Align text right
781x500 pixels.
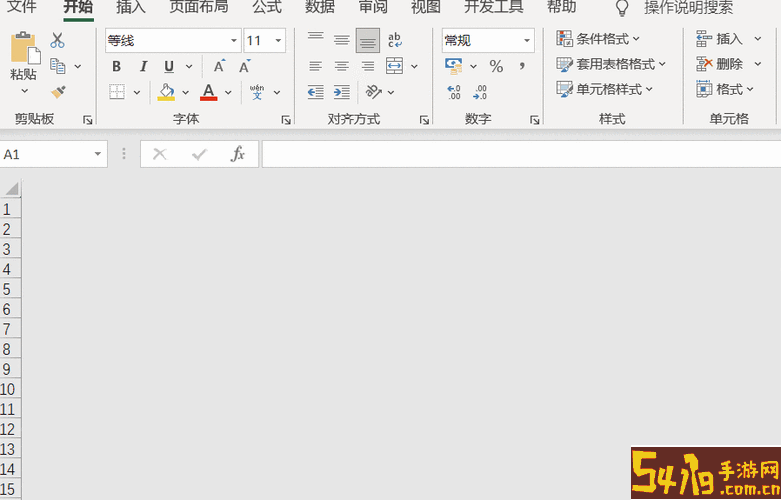tap(368, 66)
